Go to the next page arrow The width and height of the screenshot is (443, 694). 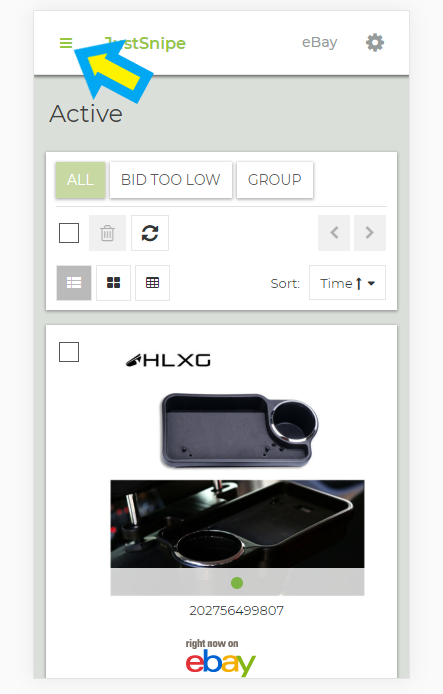(x=370, y=233)
